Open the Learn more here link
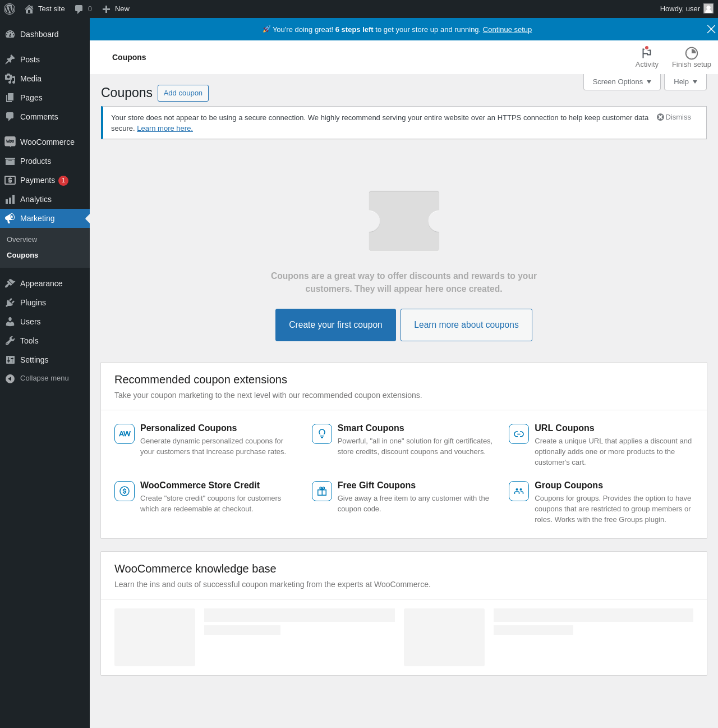This screenshot has height=728, width=718. [x=165, y=129]
